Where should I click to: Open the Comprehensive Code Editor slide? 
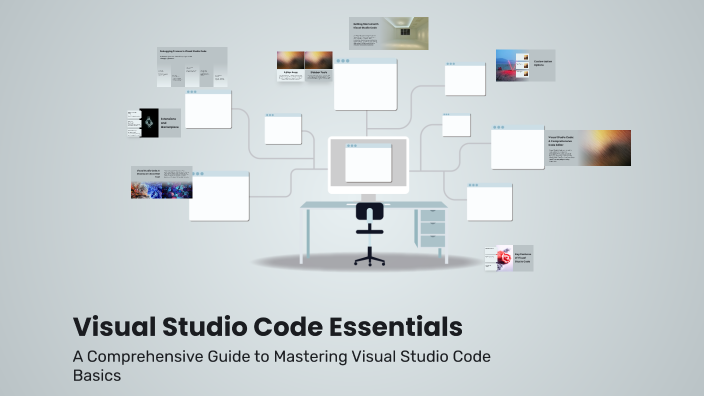(x=588, y=148)
